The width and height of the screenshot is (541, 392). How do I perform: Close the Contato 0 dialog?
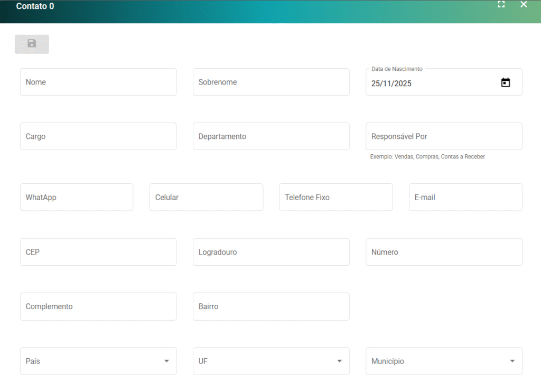click(x=524, y=5)
